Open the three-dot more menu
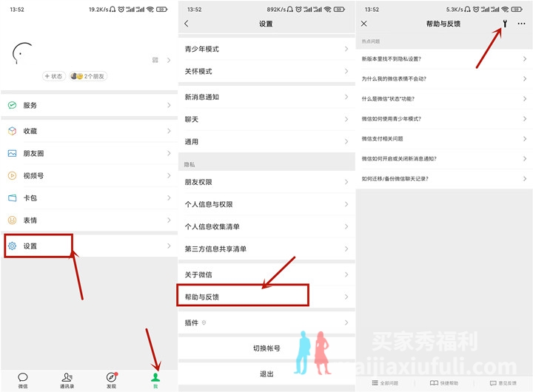 (x=521, y=24)
